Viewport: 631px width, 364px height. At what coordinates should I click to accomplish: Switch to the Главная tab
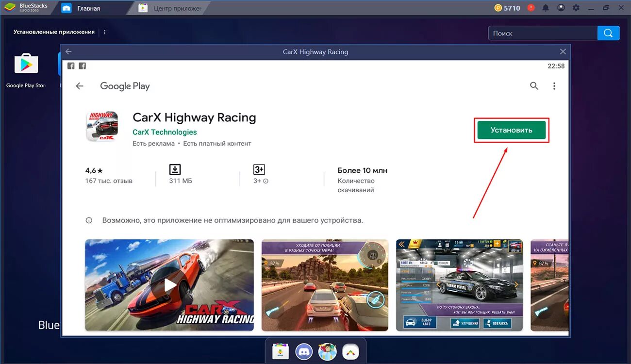(x=88, y=8)
